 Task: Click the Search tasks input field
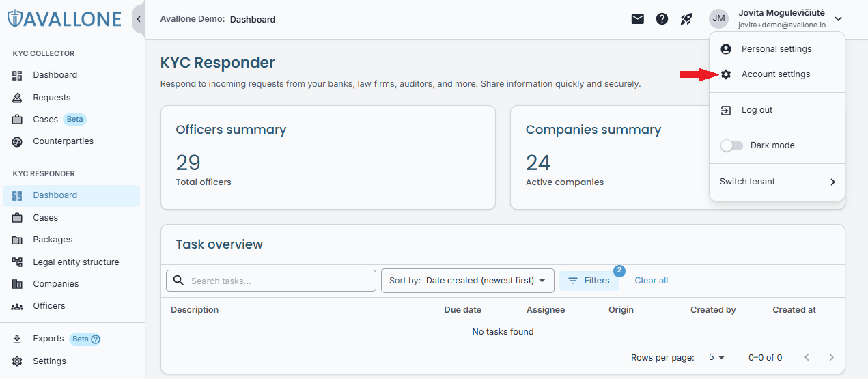[271, 281]
